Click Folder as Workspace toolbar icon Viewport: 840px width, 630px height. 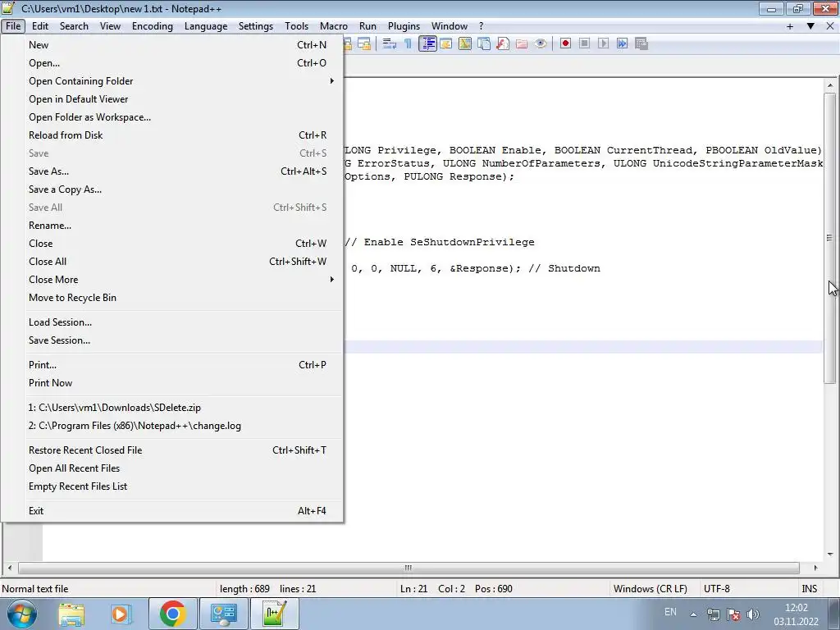click(x=521, y=44)
